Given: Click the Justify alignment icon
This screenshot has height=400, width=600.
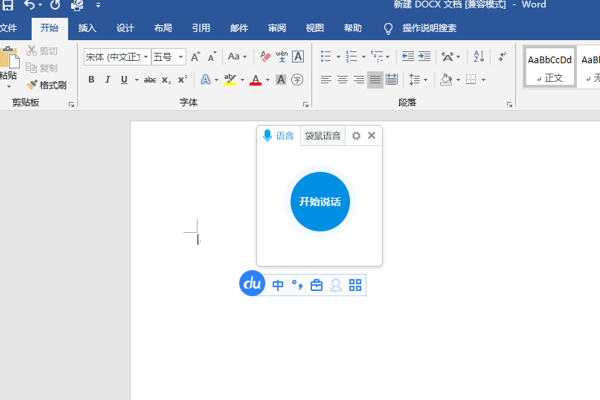Looking at the screenshot, I should coord(375,80).
